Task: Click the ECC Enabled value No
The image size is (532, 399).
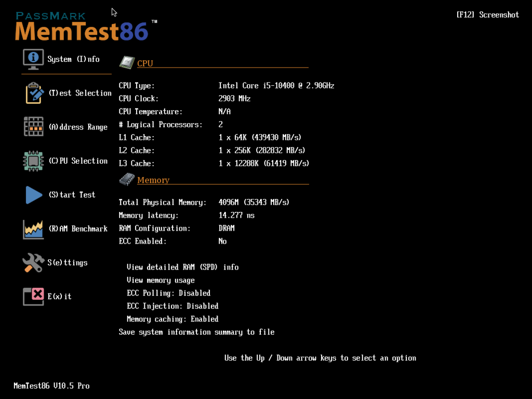Action: [x=222, y=241]
